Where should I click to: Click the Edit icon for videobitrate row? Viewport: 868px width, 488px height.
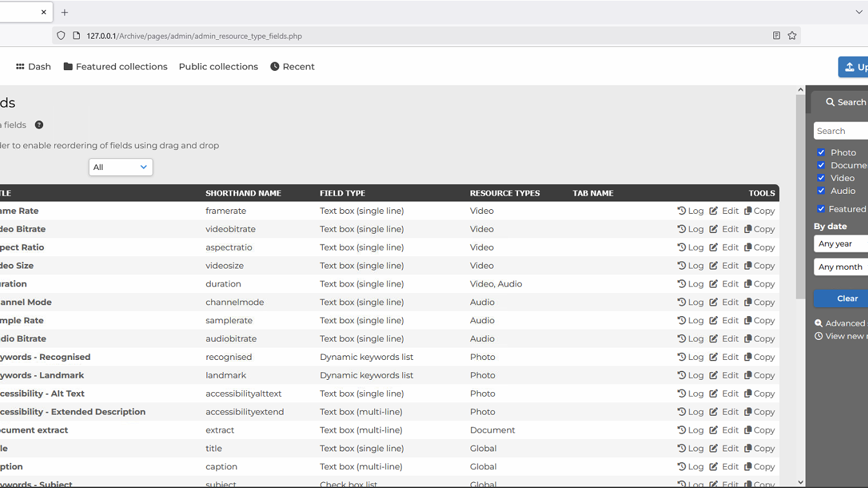point(713,229)
